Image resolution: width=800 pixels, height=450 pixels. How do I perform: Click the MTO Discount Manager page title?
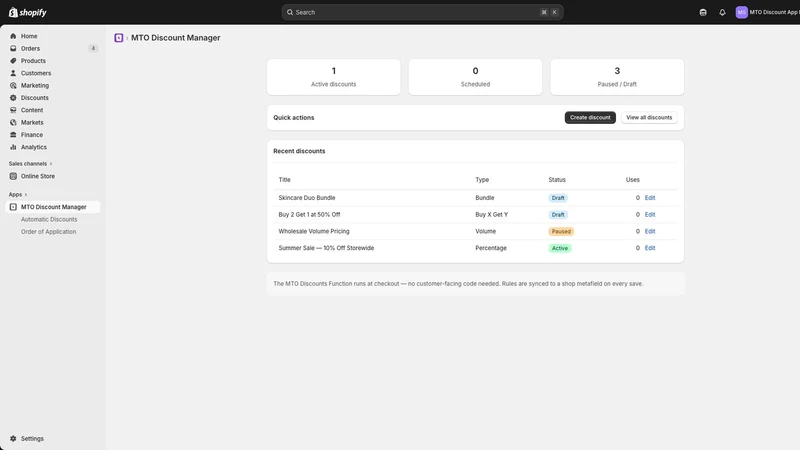click(176, 38)
